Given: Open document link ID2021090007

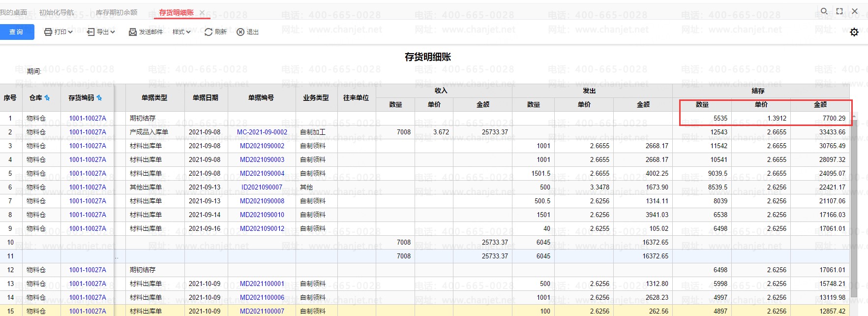Looking at the screenshot, I should click(x=262, y=188).
